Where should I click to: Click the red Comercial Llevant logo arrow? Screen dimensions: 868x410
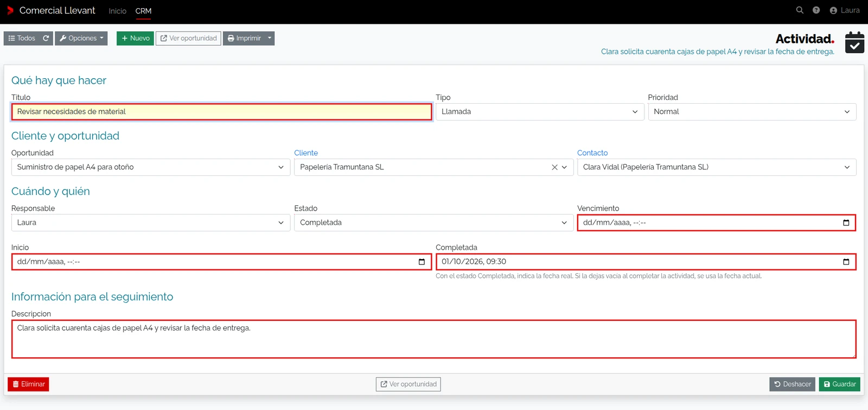10,10
